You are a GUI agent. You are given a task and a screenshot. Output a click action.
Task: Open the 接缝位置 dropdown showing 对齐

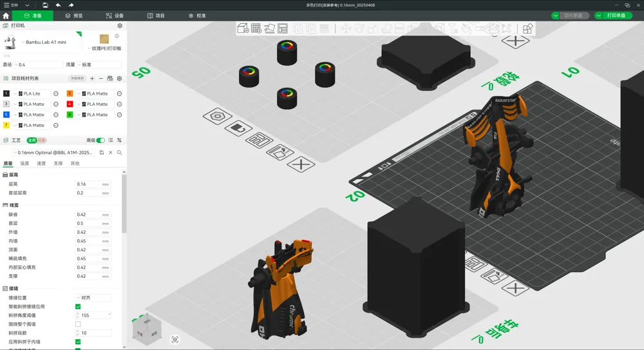[93, 298]
